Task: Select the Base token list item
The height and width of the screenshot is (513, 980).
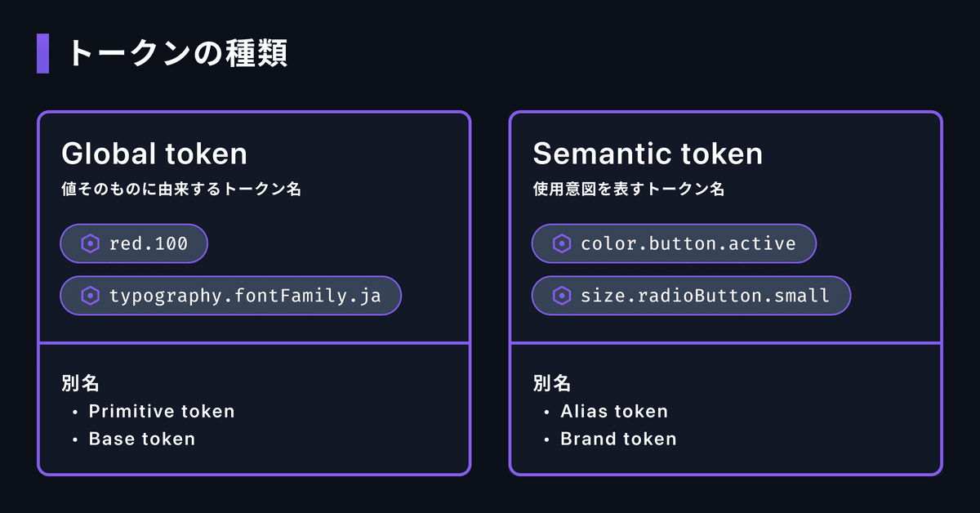Action: [x=142, y=439]
